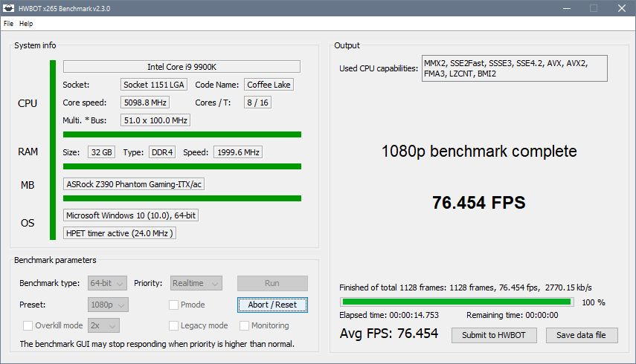Click the green bar beneath the RAM section
636x364 pixels.
pyautogui.click(x=182, y=166)
